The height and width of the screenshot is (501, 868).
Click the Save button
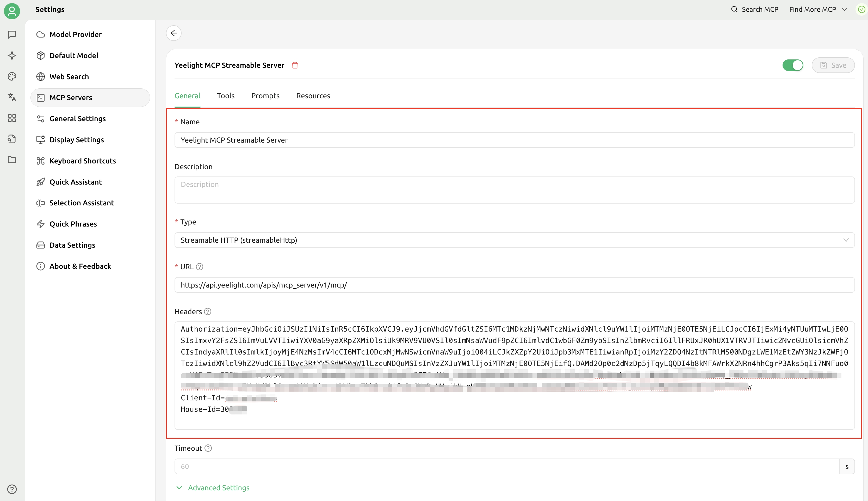pos(833,65)
